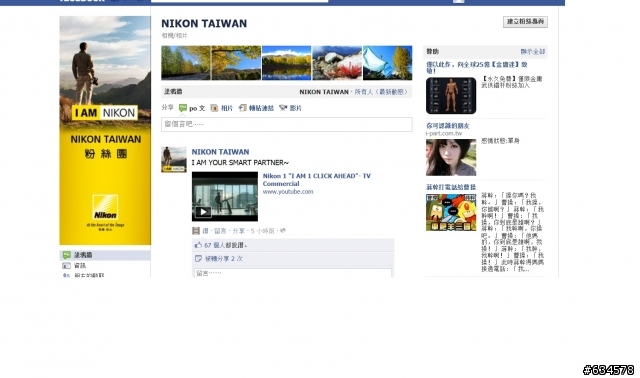This screenshot has height=378, width=640.
Task: Click the 'NIKON TAIWAN' page title heading
Action: click(x=204, y=24)
